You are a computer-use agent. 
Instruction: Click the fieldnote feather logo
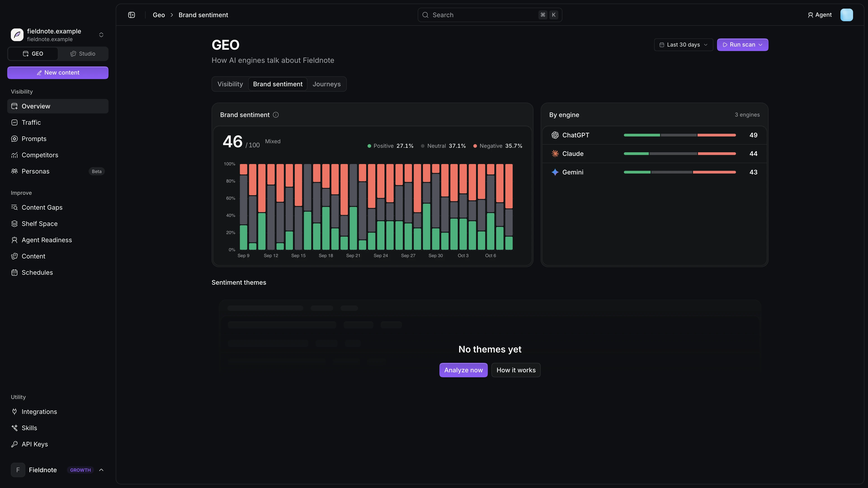[17, 35]
